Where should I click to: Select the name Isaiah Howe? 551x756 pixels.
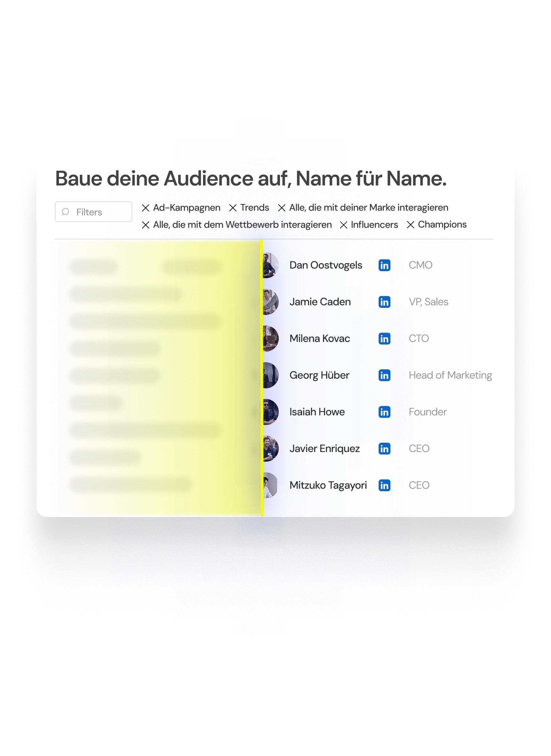317,412
